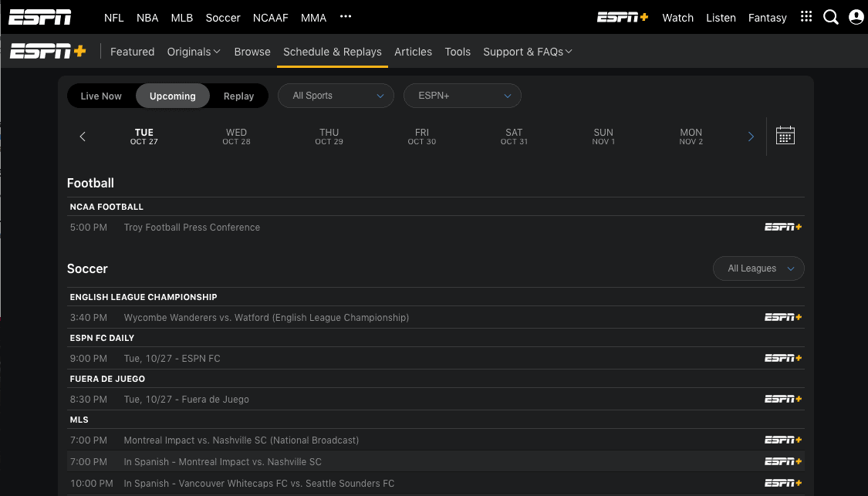The width and height of the screenshot is (868, 496).
Task: Click the Soccer section title
Action: click(x=87, y=268)
